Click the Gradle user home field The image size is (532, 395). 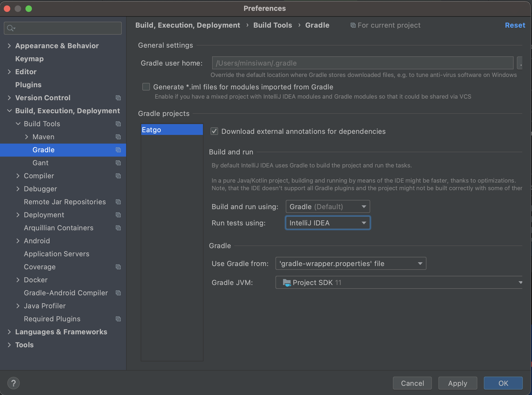(x=363, y=63)
